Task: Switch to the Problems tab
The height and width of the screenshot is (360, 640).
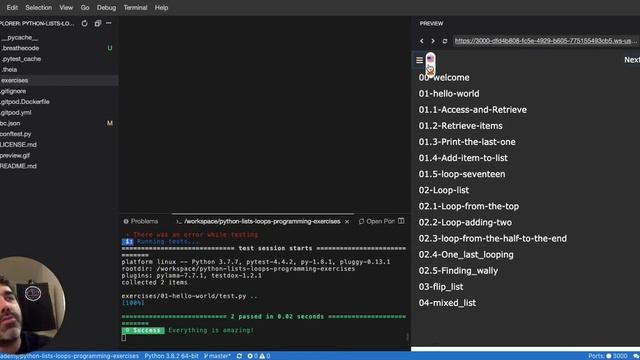Action: point(141,221)
